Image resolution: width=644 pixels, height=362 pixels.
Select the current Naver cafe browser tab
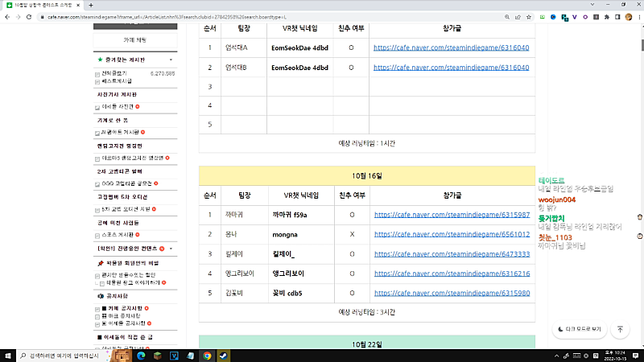pyautogui.click(x=40, y=5)
